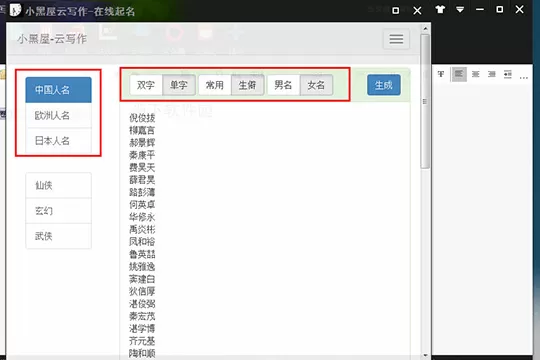Click the scrollbar down arrow
Image resolution: width=540 pixels, height=360 pixels.
(425, 355)
